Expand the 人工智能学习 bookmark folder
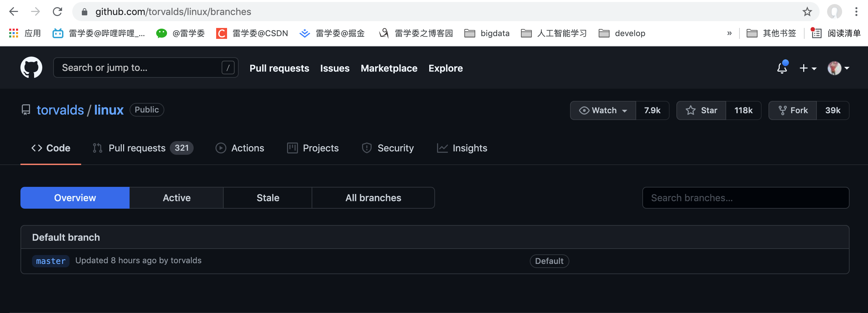 (554, 33)
